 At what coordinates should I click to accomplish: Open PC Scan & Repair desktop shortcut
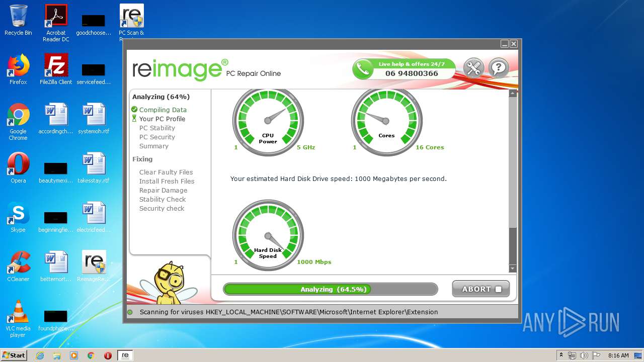point(131,21)
